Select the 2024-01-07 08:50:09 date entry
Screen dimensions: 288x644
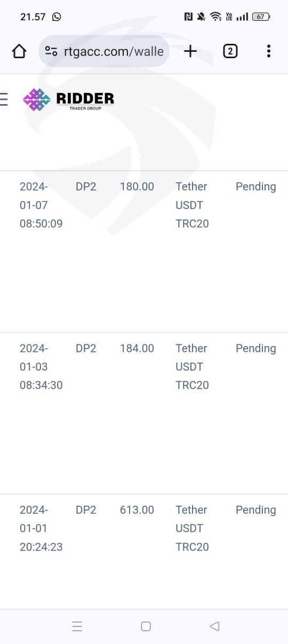pyautogui.click(x=41, y=205)
